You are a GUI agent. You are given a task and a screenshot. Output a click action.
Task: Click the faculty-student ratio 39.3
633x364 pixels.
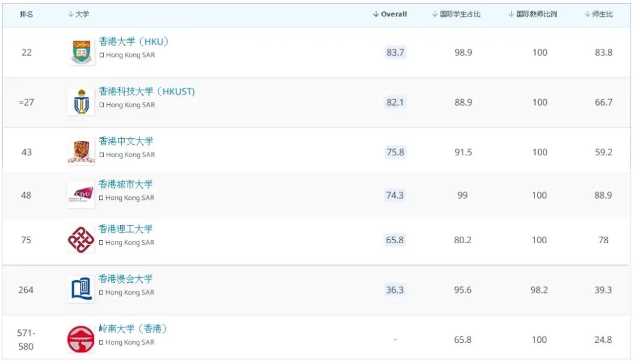[x=603, y=290]
